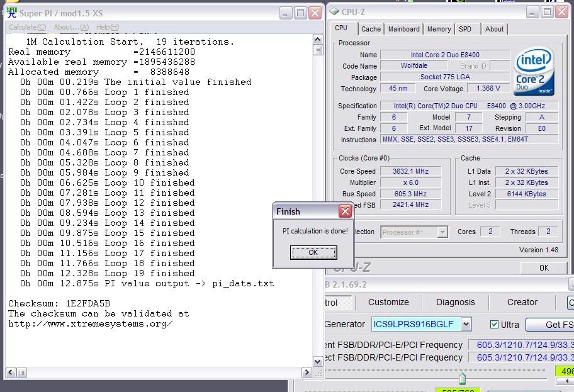The width and height of the screenshot is (574, 392).
Task: Switch to the About tab in CPU-Z
Action: (x=494, y=29)
